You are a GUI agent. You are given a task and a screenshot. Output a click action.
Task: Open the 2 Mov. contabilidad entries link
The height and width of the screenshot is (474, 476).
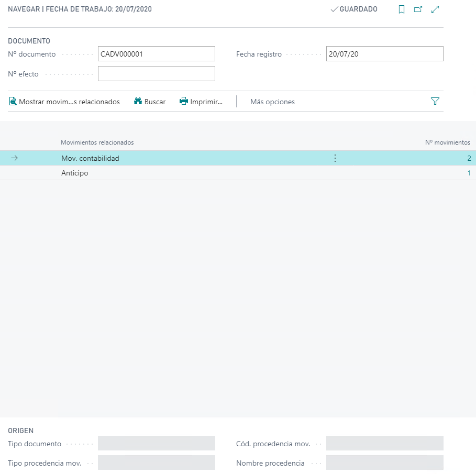pyautogui.click(x=469, y=158)
